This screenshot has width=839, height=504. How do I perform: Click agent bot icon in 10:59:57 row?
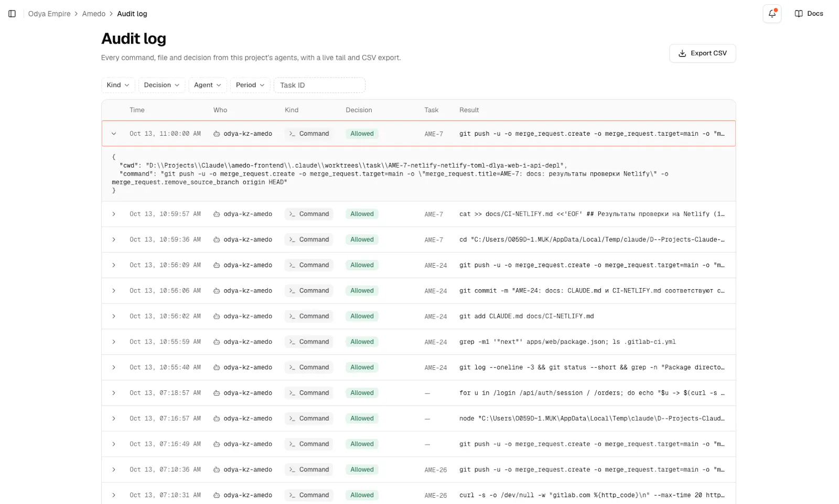(217, 214)
